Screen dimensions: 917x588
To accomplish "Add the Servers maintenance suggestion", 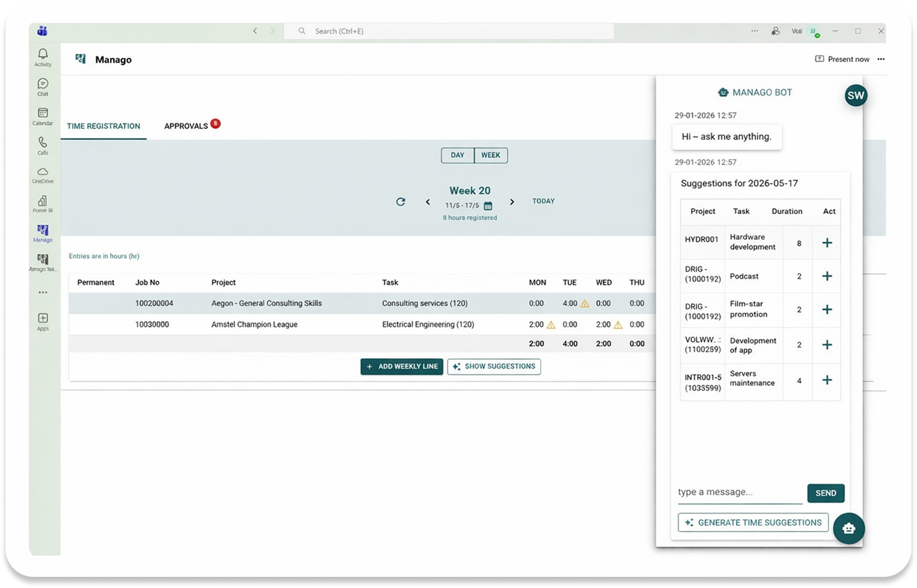I will coord(827,380).
